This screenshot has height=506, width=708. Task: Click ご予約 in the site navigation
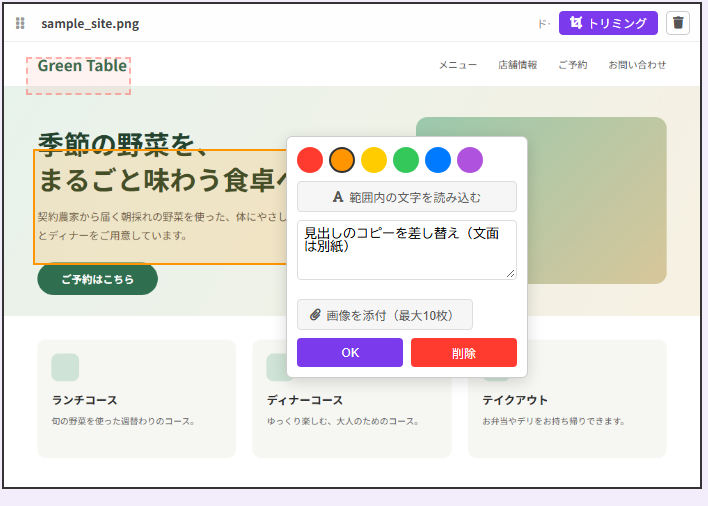573,65
